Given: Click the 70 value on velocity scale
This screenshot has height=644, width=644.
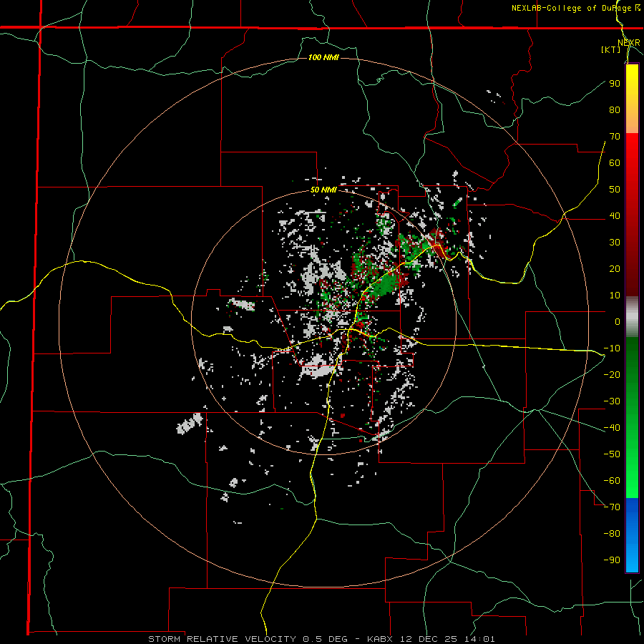Looking at the screenshot, I should pyautogui.click(x=615, y=137).
